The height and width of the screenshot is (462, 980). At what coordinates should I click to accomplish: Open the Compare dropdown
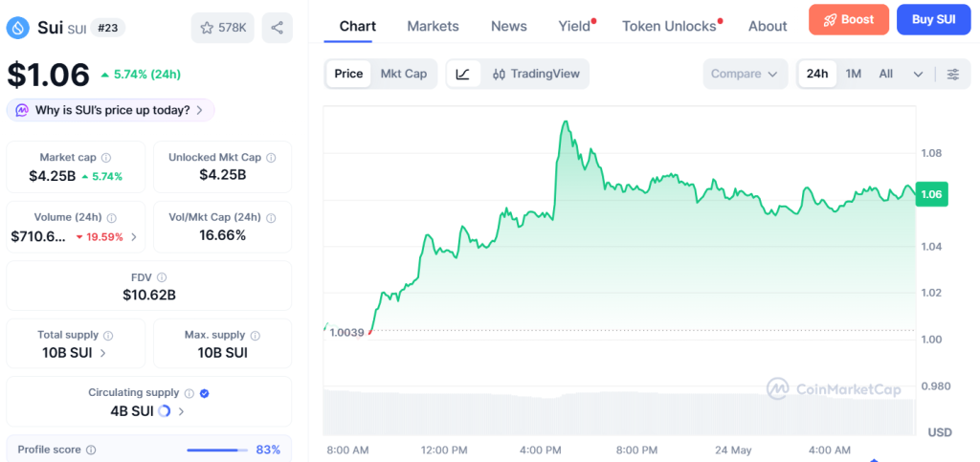pos(744,74)
